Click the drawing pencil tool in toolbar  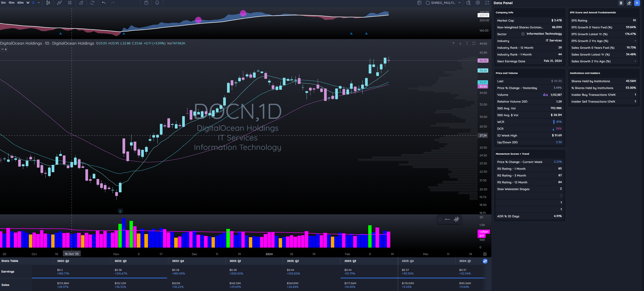(81, 3)
